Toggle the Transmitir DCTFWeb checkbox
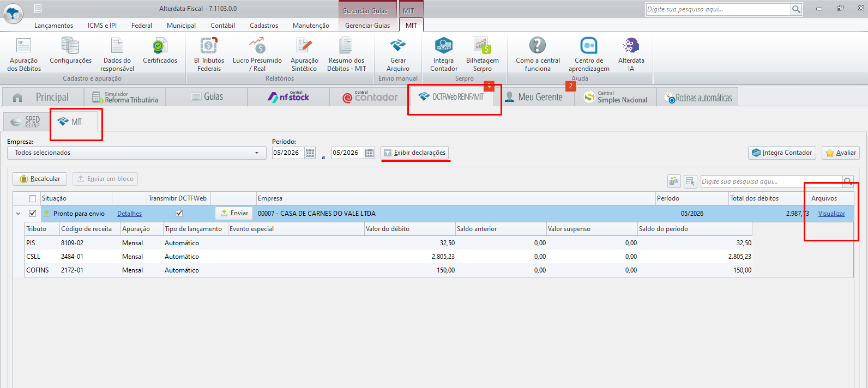Viewport: 868px width, 388px height. coord(179,214)
